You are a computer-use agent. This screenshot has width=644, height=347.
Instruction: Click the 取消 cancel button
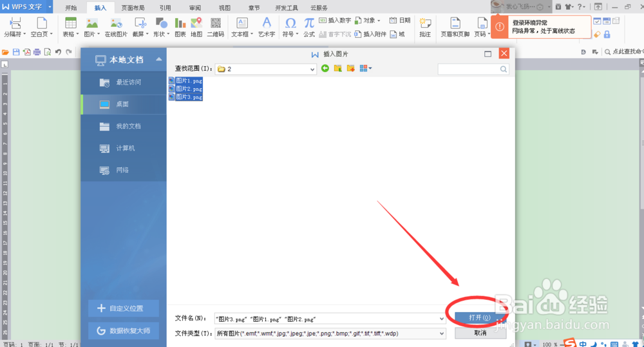click(x=480, y=333)
